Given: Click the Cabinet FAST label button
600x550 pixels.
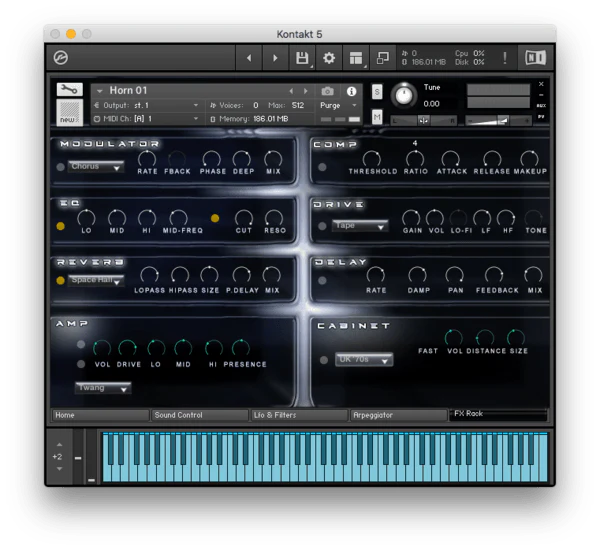Looking at the screenshot, I should tap(428, 351).
